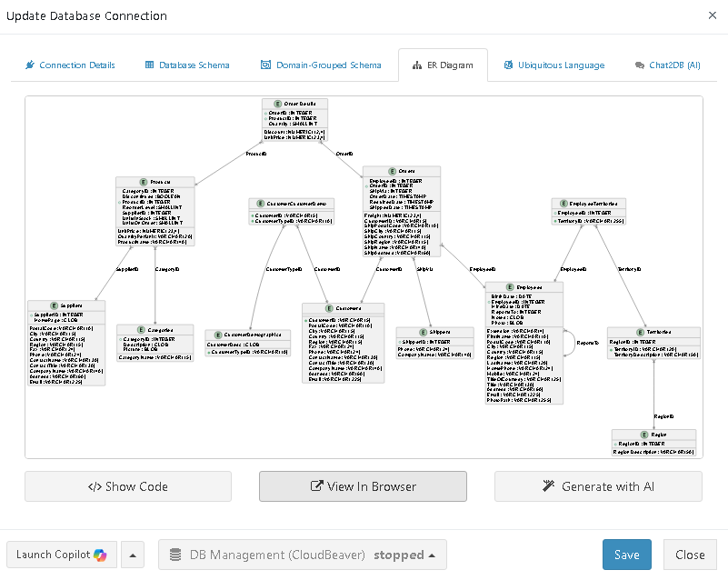Expand the arrow next to Launch Copilot

click(134, 555)
